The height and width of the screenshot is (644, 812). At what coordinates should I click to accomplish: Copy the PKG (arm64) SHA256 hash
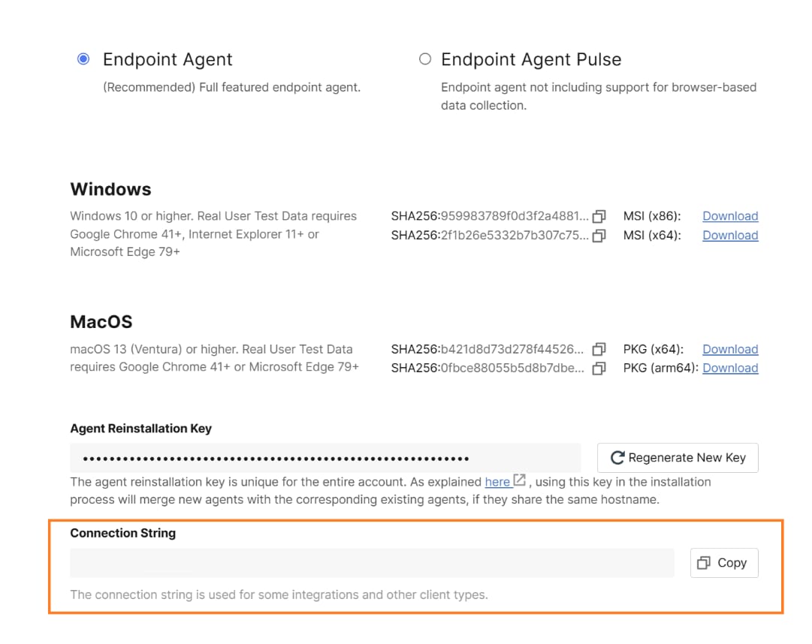tap(599, 369)
